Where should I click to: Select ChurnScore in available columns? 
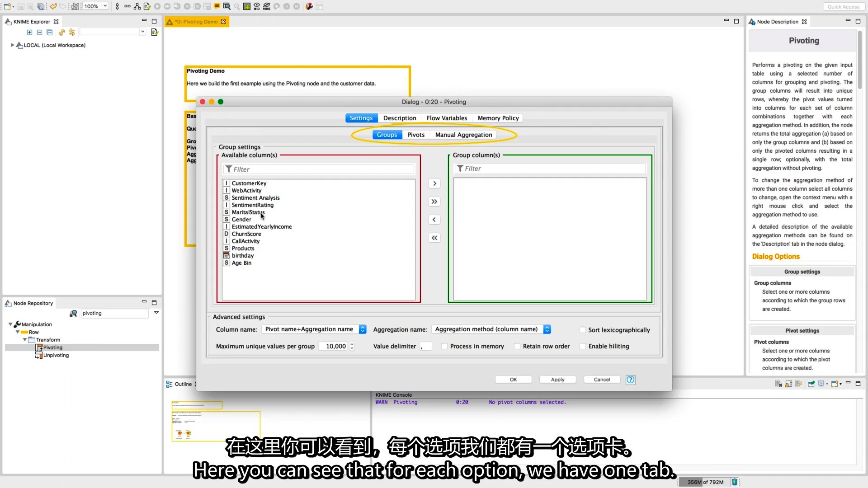click(246, 234)
